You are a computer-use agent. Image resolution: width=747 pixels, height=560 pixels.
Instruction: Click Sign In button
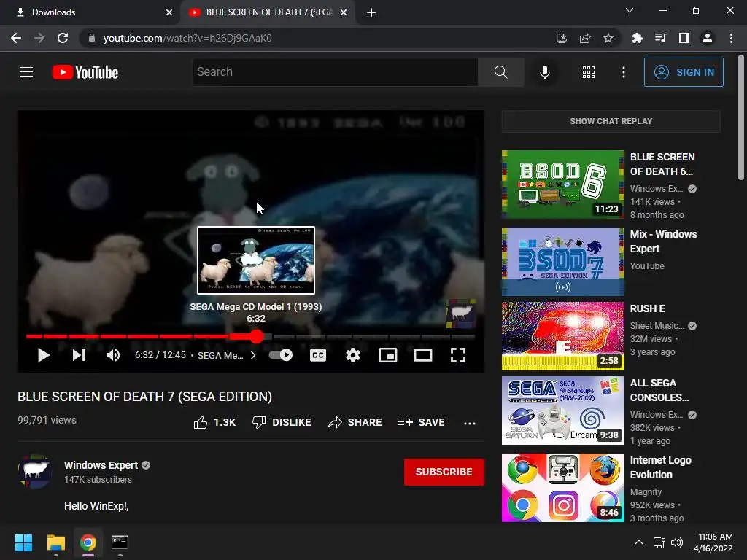coord(683,72)
